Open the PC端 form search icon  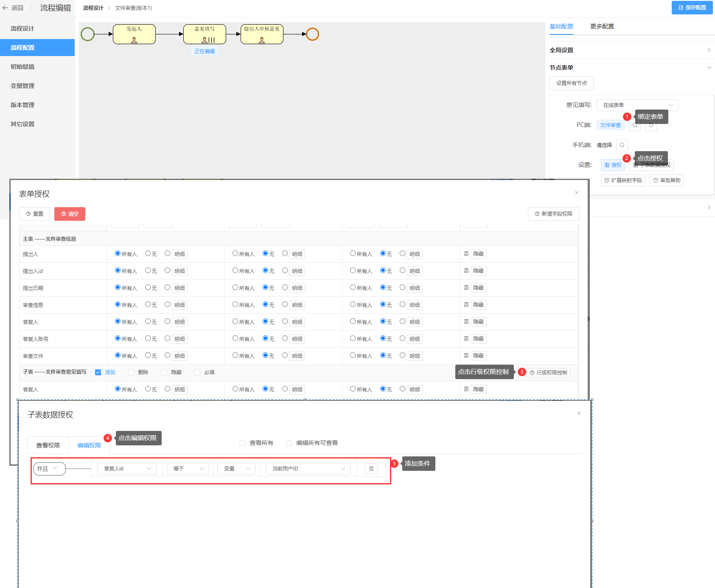635,125
